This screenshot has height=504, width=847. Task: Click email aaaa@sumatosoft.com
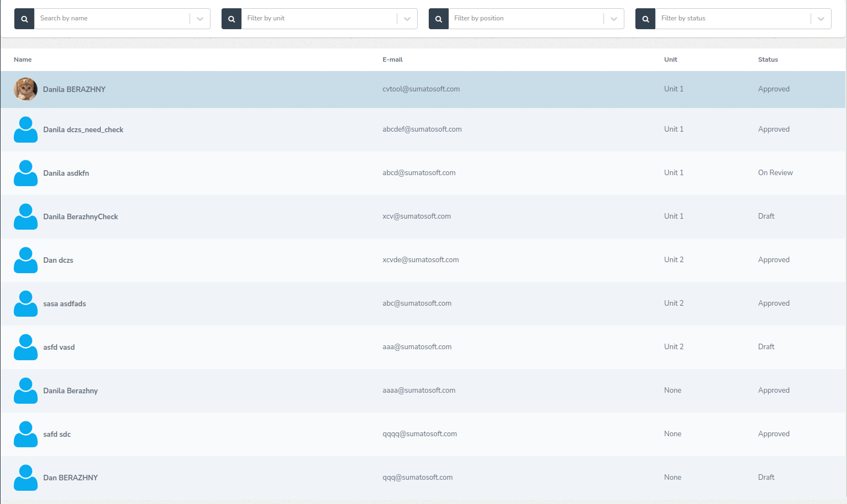click(419, 390)
